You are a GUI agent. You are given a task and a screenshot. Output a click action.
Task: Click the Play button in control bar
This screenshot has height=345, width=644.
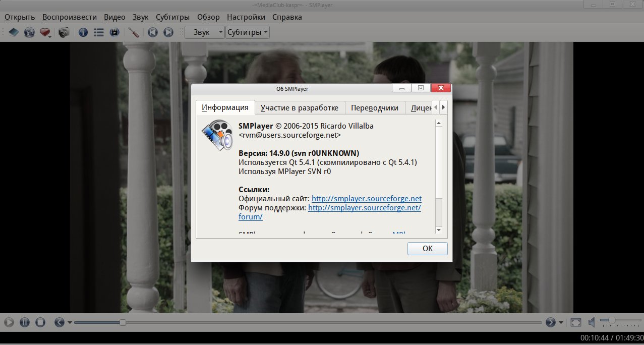(x=9, y=322)
